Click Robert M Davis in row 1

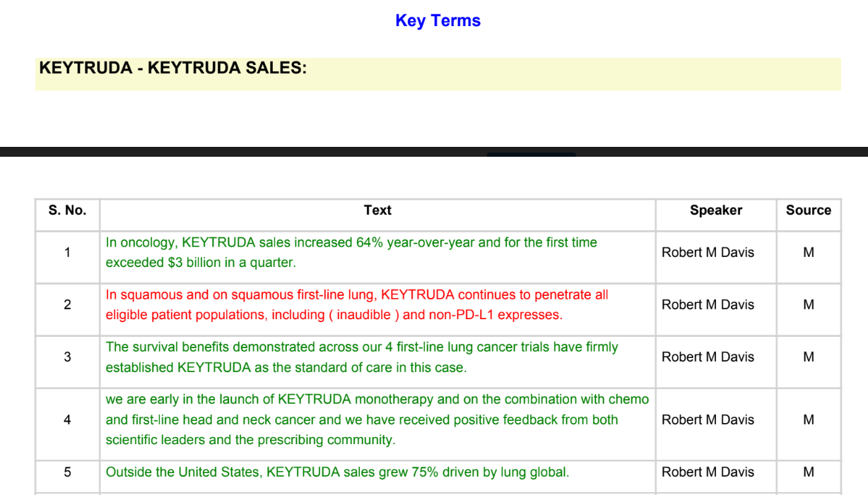pos(708,252)
